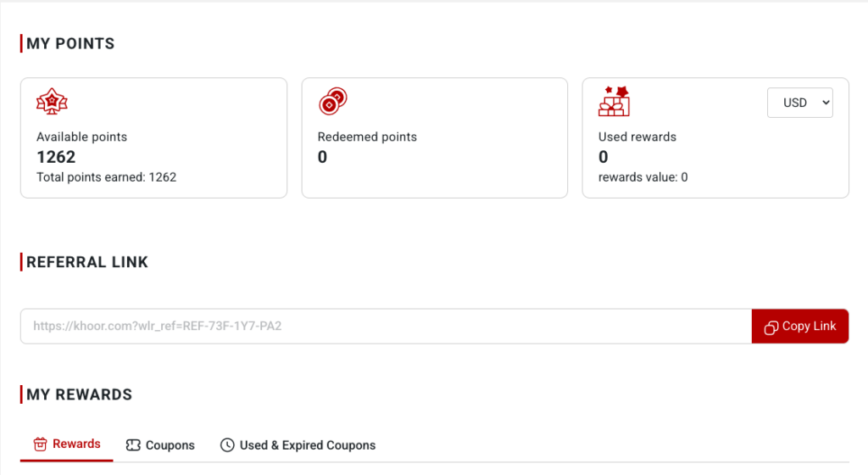Show the Used & Expired Coupons tab
868x475 pixels.
(298, 445)
